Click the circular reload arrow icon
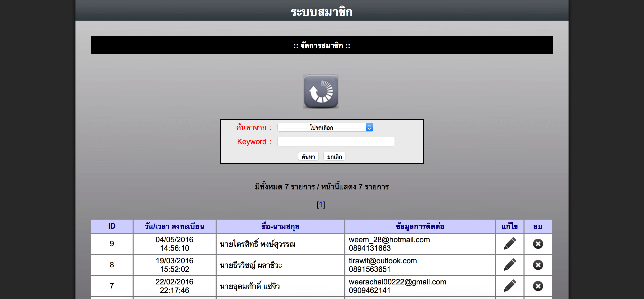 pos(321,91)
